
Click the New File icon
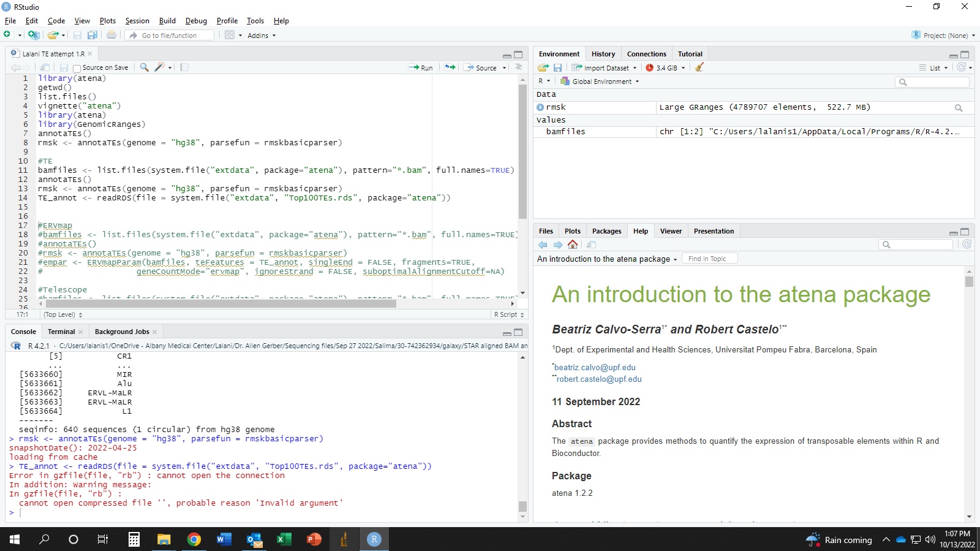click(7, 35)
